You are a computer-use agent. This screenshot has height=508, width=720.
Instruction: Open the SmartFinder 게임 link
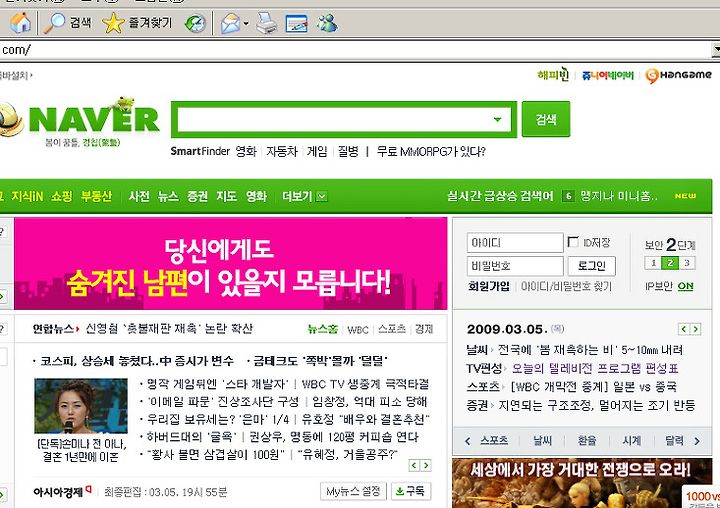tap(317, 151)
